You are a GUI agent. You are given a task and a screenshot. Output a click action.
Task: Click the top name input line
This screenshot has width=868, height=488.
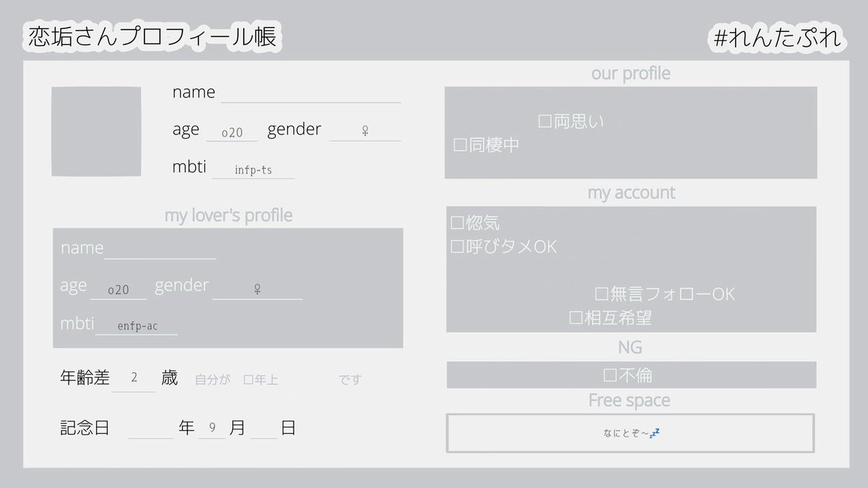[311, 94]
